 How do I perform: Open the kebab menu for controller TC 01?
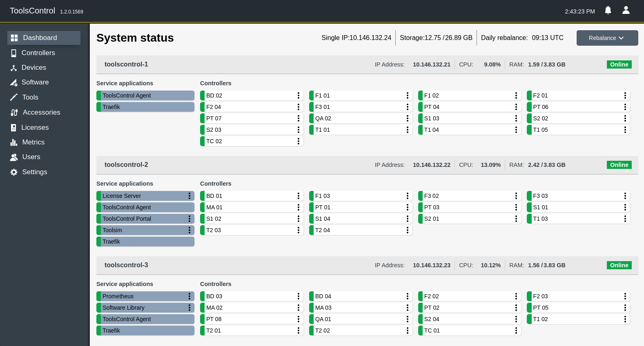click(x=516, y=330)
